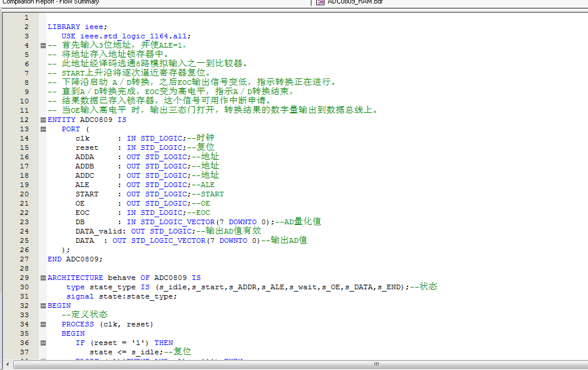Collapse the BEGIN block fold at line 32
Screen dimensions: 588x370
pos(43,306)
